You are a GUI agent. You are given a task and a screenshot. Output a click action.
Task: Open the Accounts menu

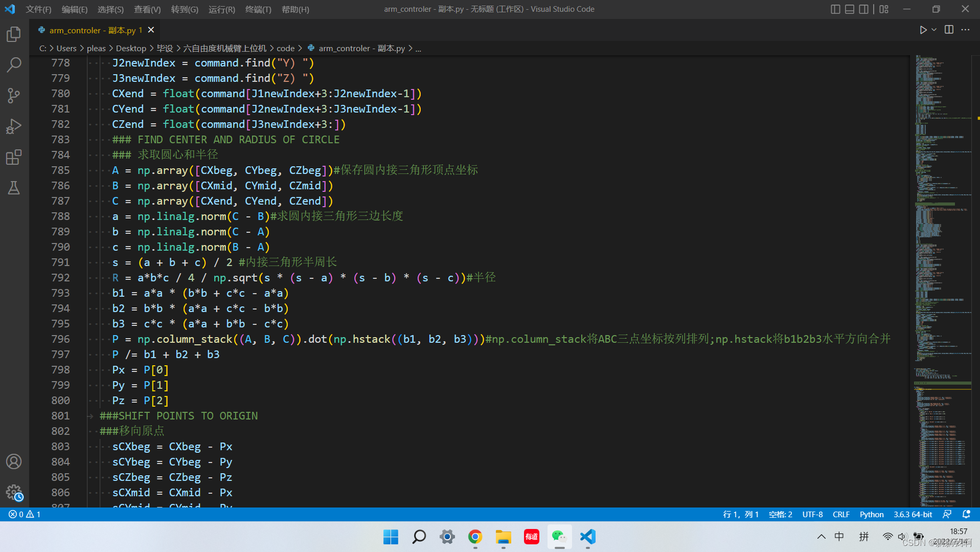tap(14, 461)
